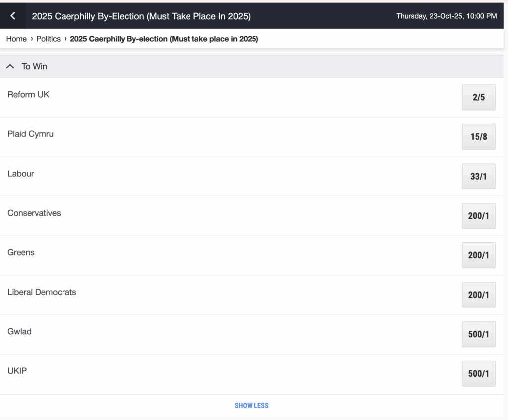
Task: Choose the Greens 200/1 odds button
Action: pyautogui.click(x=478, y=255)
